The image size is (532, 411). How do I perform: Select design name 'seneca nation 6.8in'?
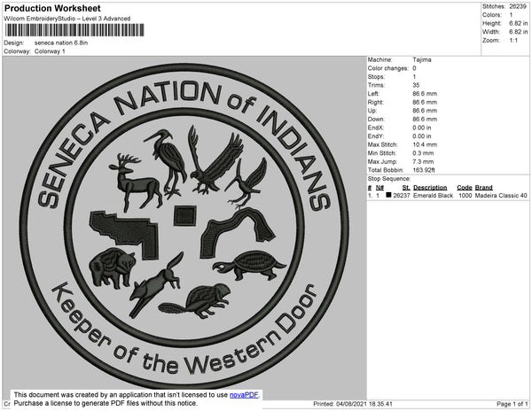pyautogui.click(x=61, y=43)
